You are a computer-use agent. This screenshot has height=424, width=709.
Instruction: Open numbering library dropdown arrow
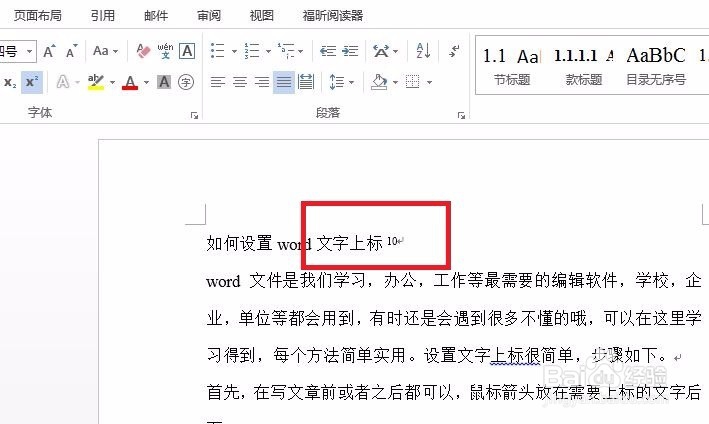tap(268, 51)
